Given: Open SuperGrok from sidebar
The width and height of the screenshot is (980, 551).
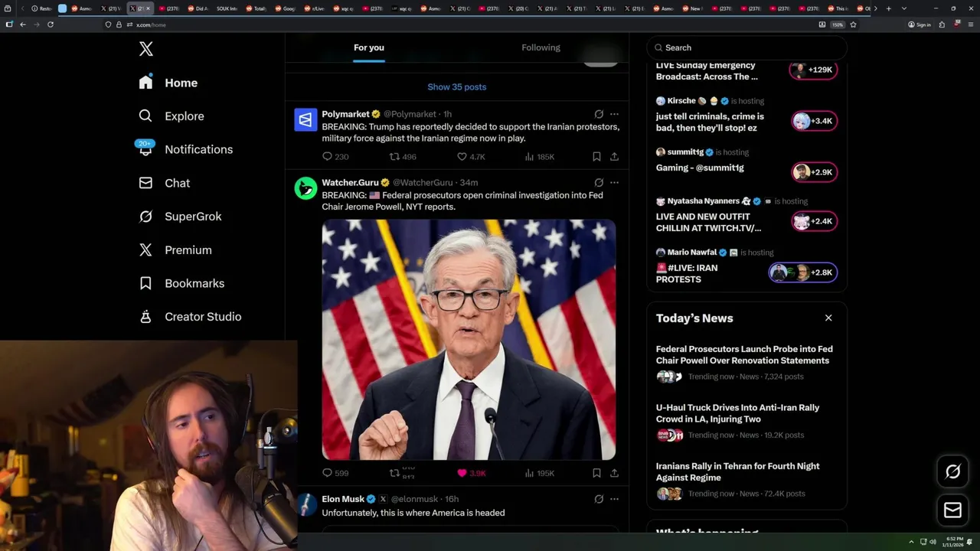Looking at the screenshot, I should click(x=180, y=217).
